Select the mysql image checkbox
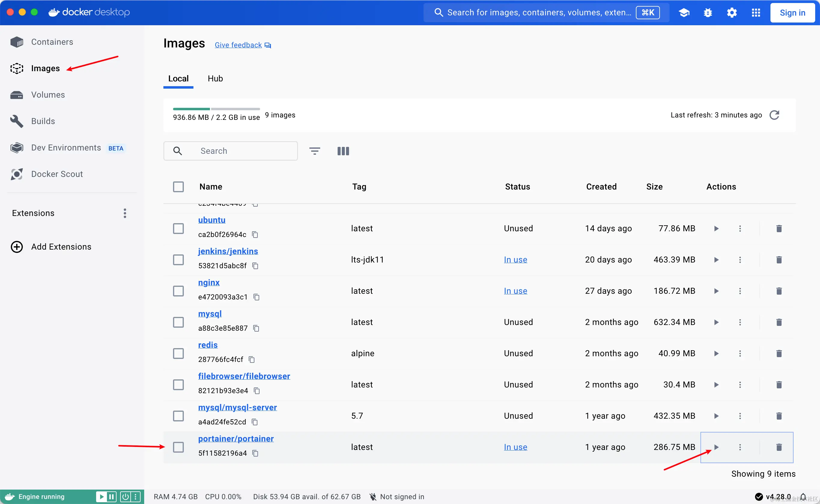The height and width of the screenshot is (504, 820). click(x=178, y=322)
